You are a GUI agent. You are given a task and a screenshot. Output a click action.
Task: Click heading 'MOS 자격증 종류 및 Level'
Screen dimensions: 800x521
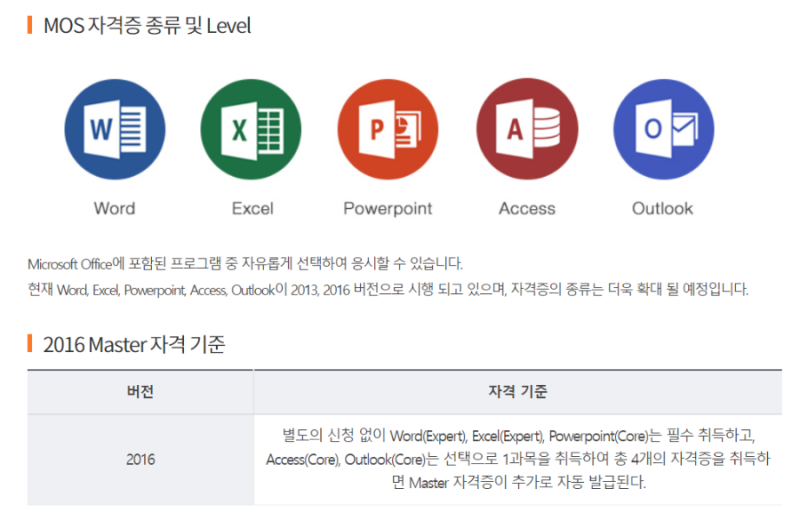coord(147,26)
